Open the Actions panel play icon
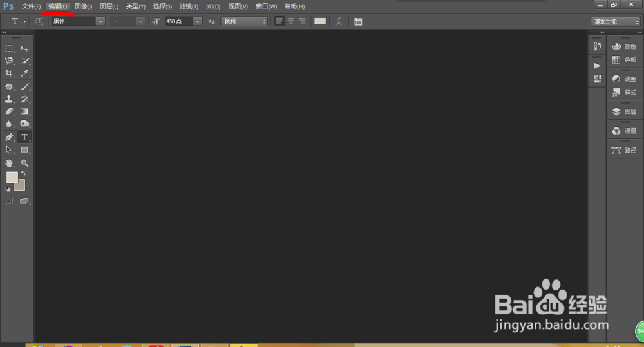644x347 pixels. coord(597,66)
